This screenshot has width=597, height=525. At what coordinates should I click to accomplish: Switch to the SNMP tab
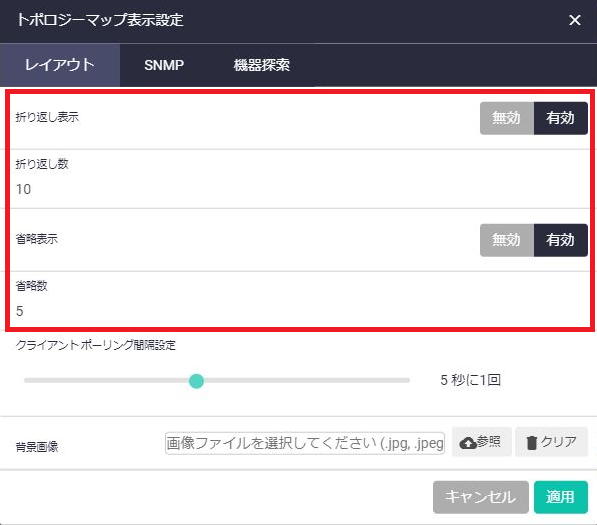164,65
